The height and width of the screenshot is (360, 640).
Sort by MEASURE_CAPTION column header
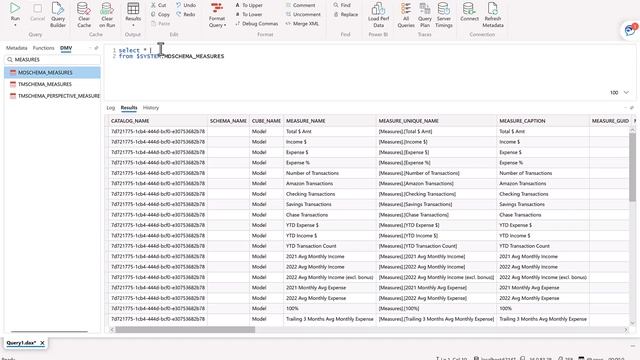(x=543, y=121)
